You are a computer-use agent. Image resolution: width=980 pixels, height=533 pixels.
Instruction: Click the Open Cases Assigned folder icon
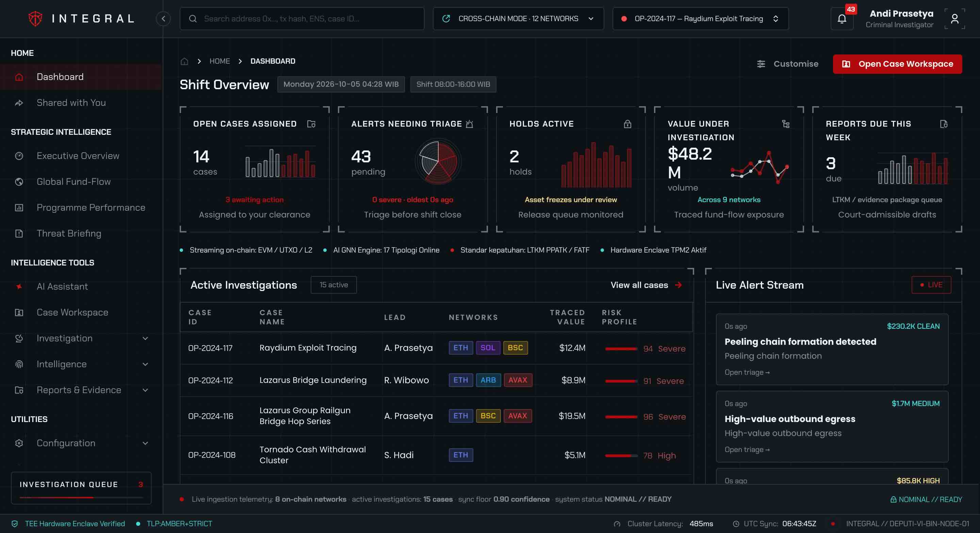click(x=311, y=124)
